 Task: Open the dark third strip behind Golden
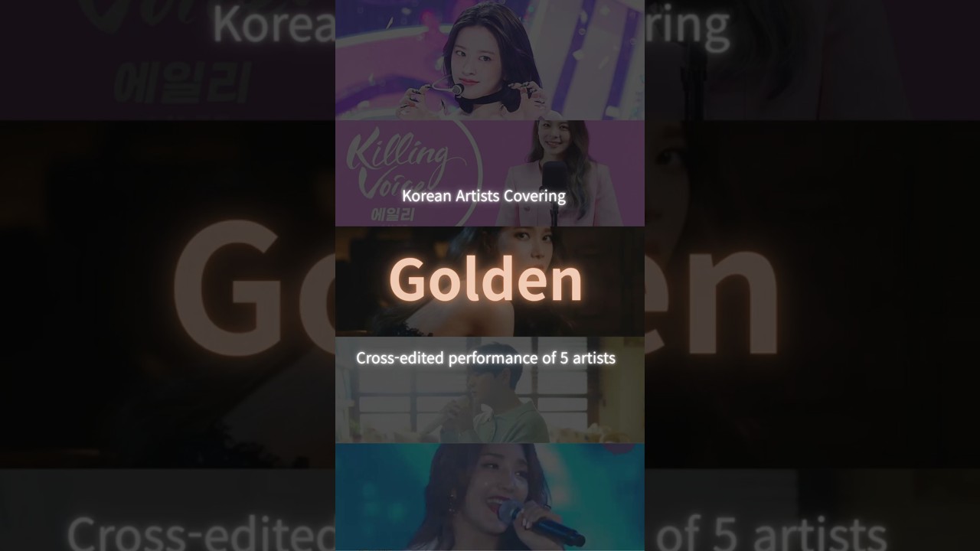(x=490, y=282)
